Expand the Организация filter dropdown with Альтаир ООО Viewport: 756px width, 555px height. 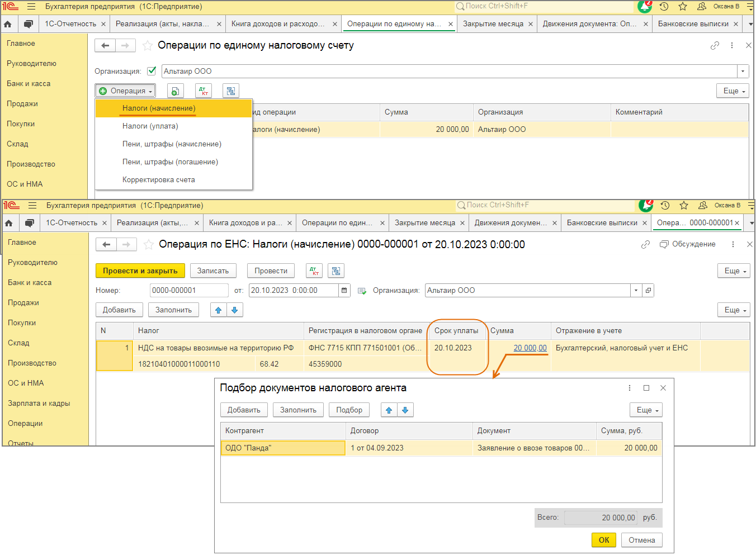pyautogui.click(x=743, y=71)
